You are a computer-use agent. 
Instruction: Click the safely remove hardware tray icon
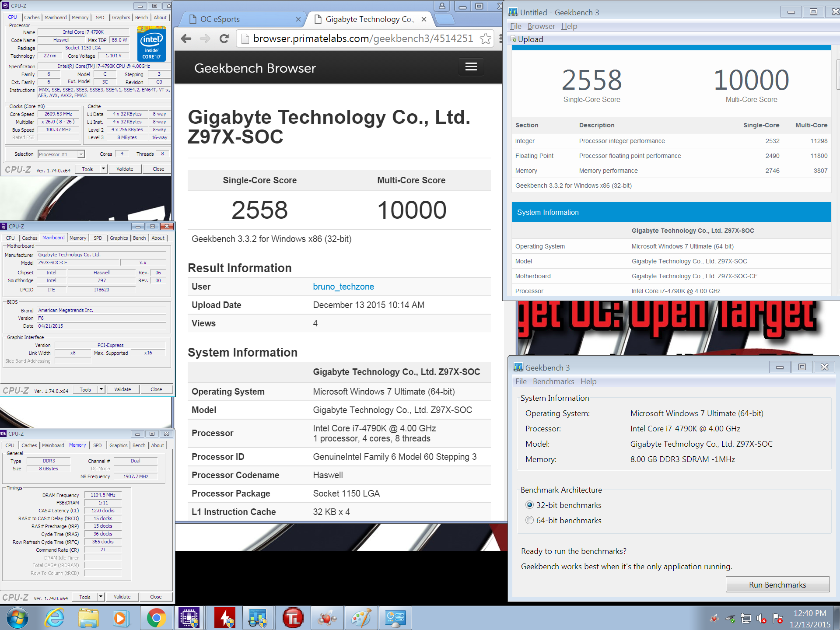pyautogui.click(x=730, y=619)
